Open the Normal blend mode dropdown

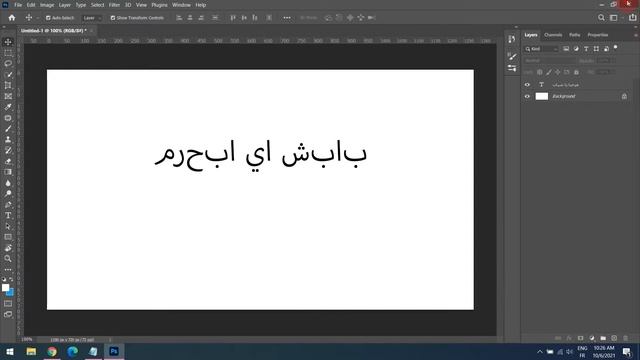pyautogui.click(x=550, y=60)
